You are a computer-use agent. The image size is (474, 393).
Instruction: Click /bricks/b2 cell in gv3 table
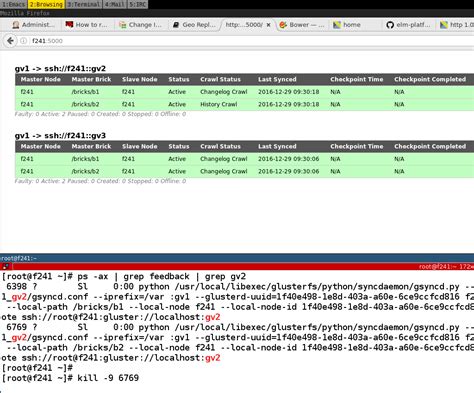coord(85,171)
